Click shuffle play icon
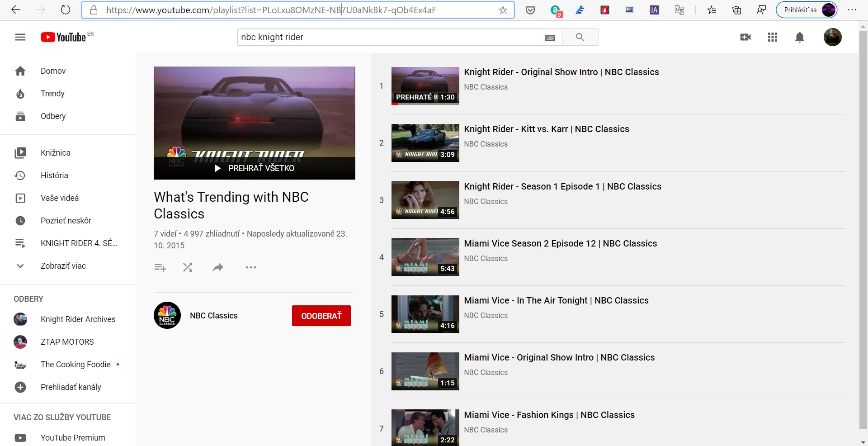This screenshot has height=446, width=868. click(188, 267)
